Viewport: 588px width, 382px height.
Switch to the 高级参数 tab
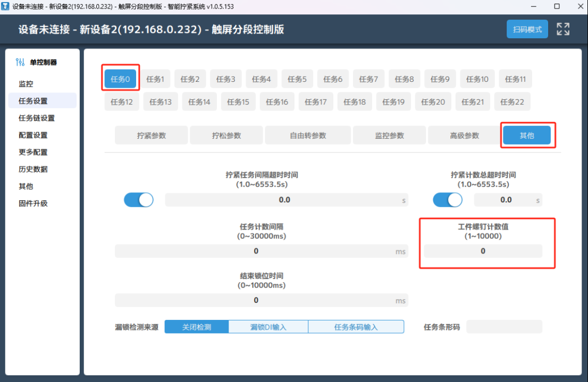(464, 135)
